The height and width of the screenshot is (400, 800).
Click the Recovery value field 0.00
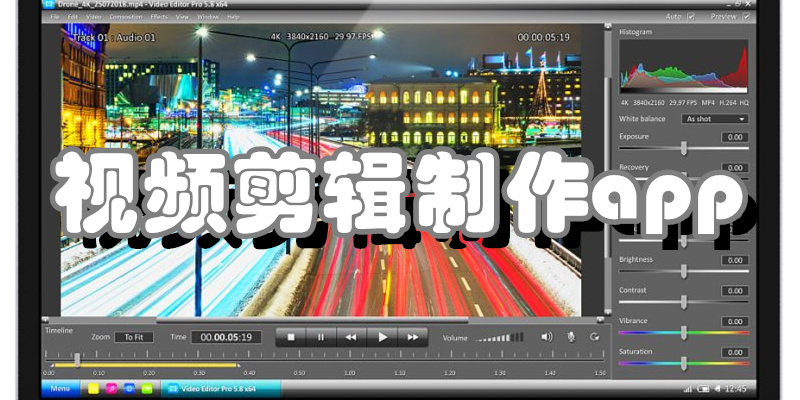[x=735, y=168]
